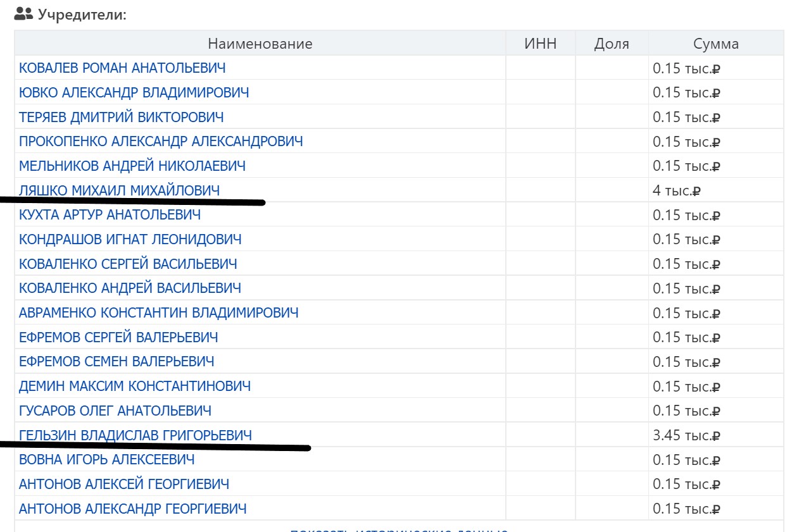Click ТЕРЯЕВ ДМИТРИЙ ВИКТОРОВИЧ founder link
The height and width of the screenshot is (532, 799).
click(121, 117)
